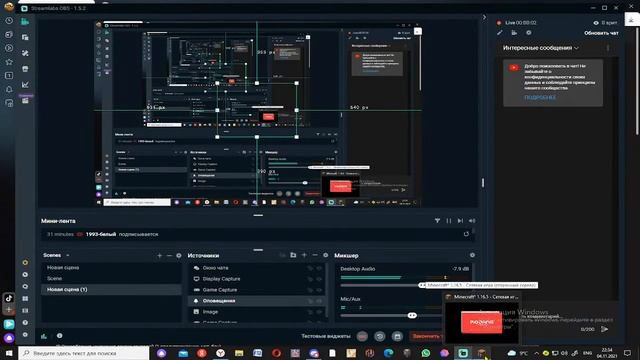Toggle the replay buffer icon in footer
Image resolution: width=640 pixels, height=360 pixels.
pos(380,336)
